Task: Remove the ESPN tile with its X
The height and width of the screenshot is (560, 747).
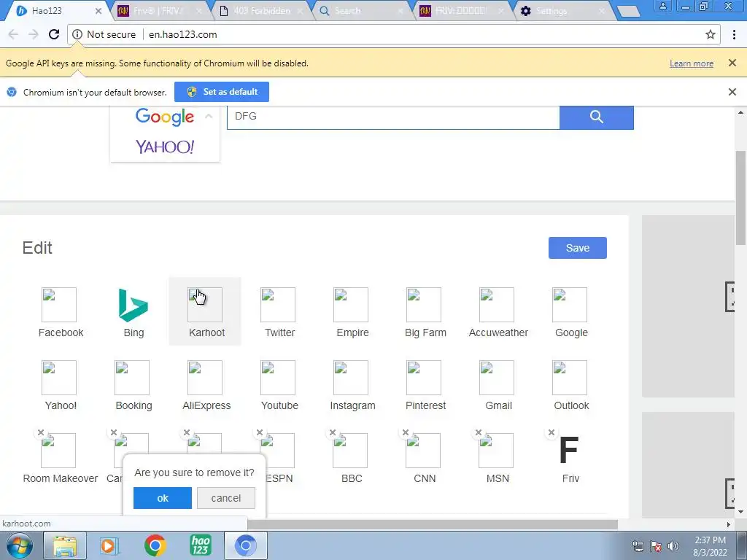Action: pyautogui.click(x=259, y=432)
